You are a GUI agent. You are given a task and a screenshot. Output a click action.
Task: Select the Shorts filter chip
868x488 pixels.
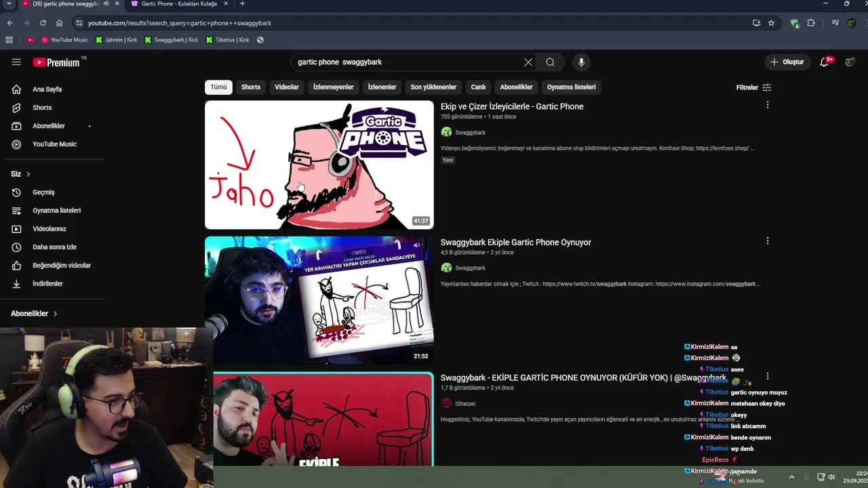tap(250, 87)
